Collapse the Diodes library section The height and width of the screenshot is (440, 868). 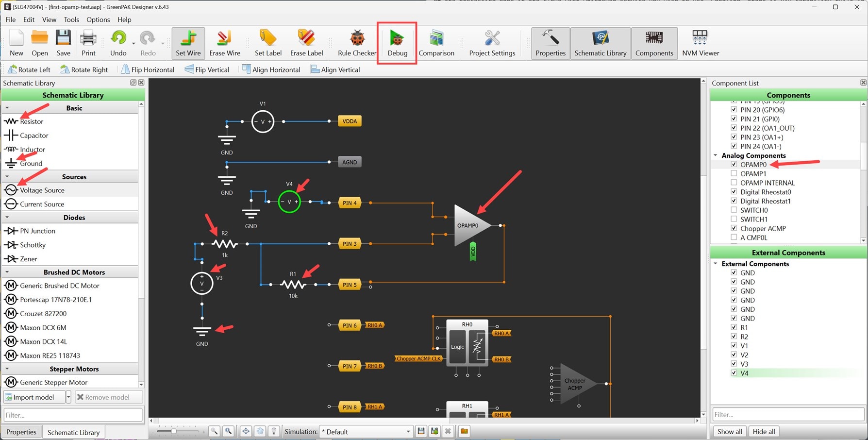pyautogui.click(x=7, y=217)
